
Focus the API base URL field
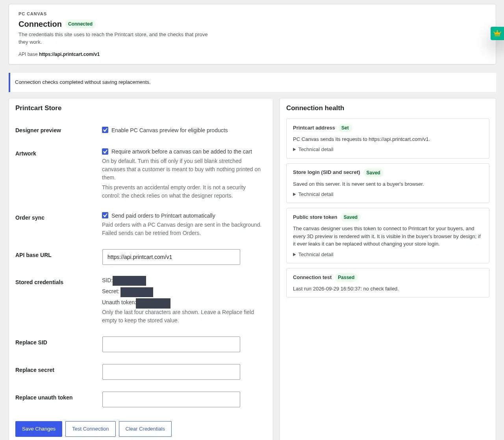[171, 257]
